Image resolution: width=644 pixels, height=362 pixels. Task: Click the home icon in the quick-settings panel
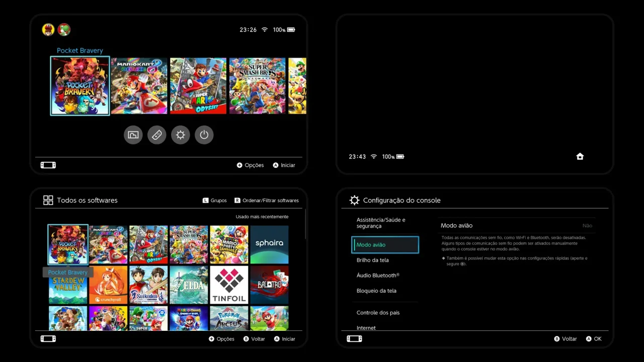pos(580,156)
